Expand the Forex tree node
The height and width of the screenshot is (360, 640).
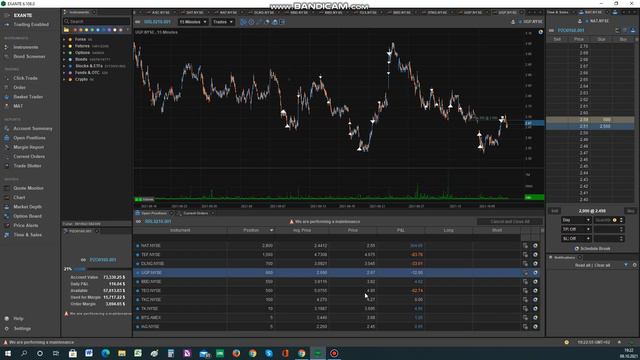coord(64,40)
